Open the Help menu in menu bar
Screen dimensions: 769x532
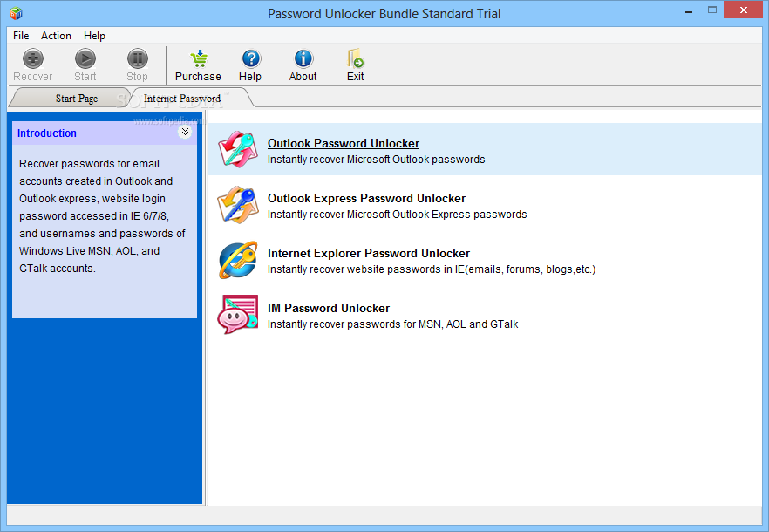(94, 36)
